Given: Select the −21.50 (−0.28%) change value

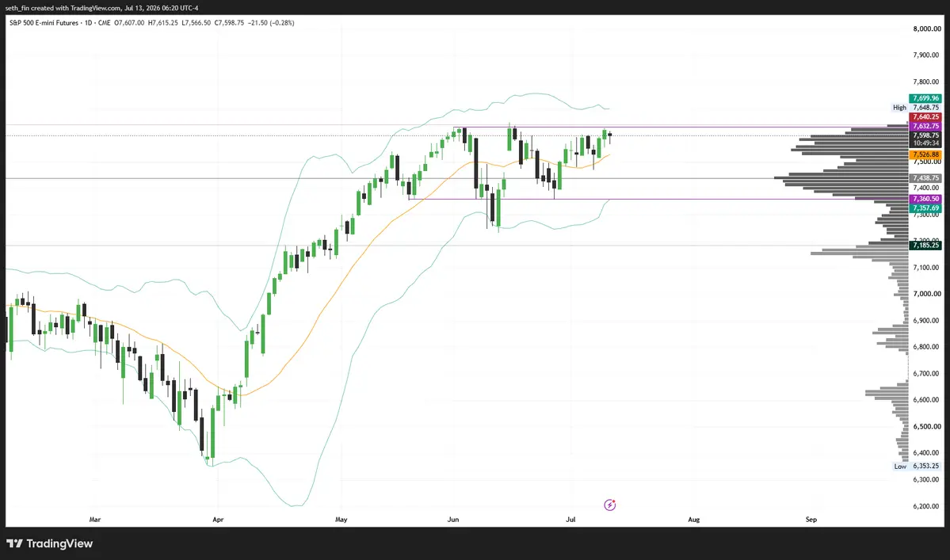Looking at the screenshot, I should 271,23.
